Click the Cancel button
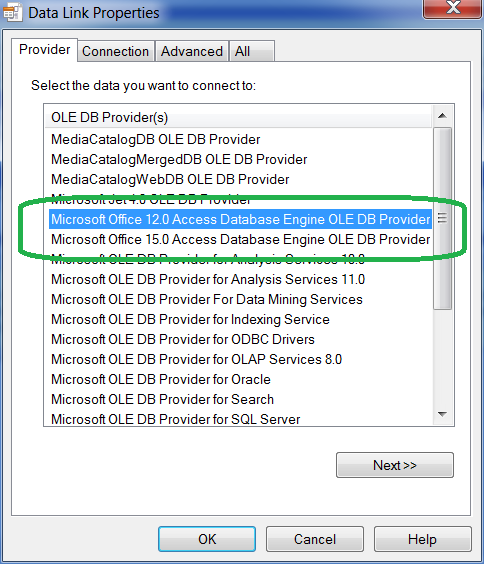The height and width of the screenshot is (564, 484). pos(315,539)
